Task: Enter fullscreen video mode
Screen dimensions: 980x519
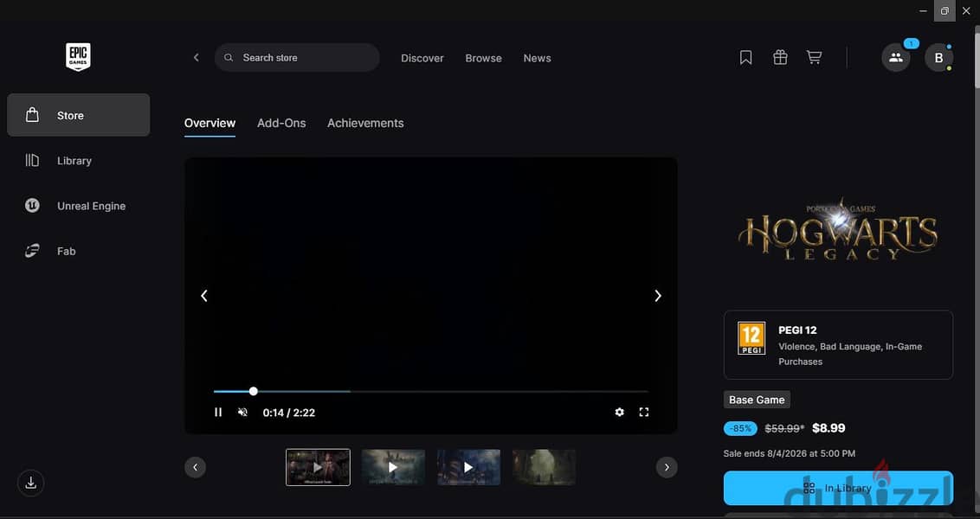Action: [644, 413]
